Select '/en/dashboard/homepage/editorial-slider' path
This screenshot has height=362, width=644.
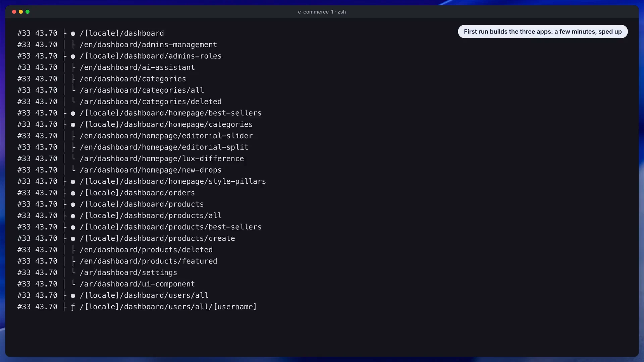[x=166, y=136]
